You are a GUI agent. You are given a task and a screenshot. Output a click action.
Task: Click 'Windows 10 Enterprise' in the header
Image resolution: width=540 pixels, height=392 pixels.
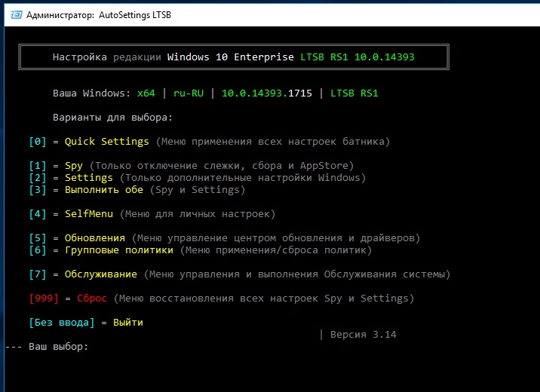[230, 57]
